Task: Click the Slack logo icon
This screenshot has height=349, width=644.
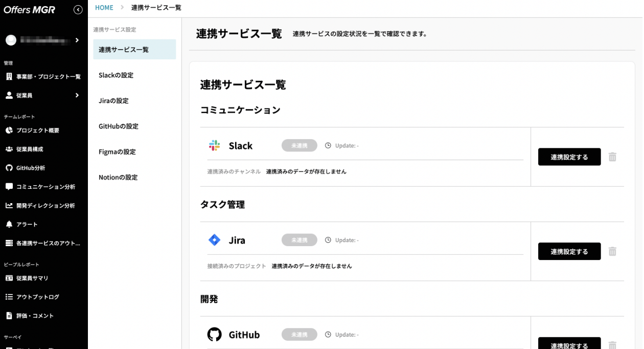Action: click(215, 145)
